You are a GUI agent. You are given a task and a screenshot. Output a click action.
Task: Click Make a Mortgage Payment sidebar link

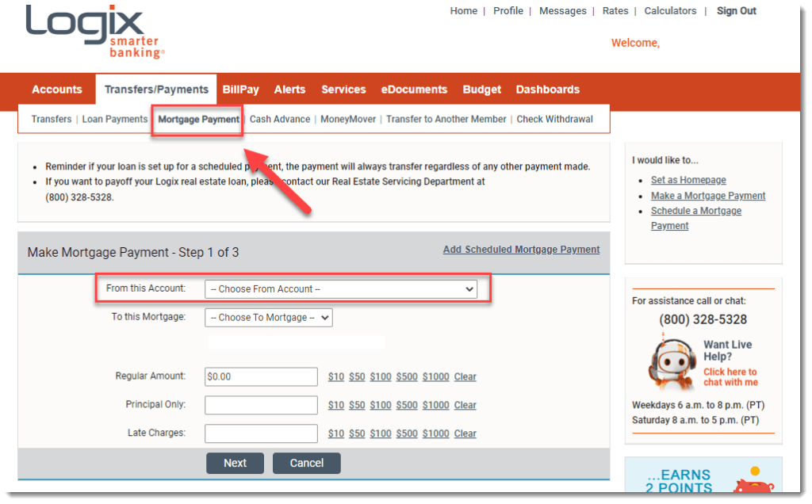point(708,196)
